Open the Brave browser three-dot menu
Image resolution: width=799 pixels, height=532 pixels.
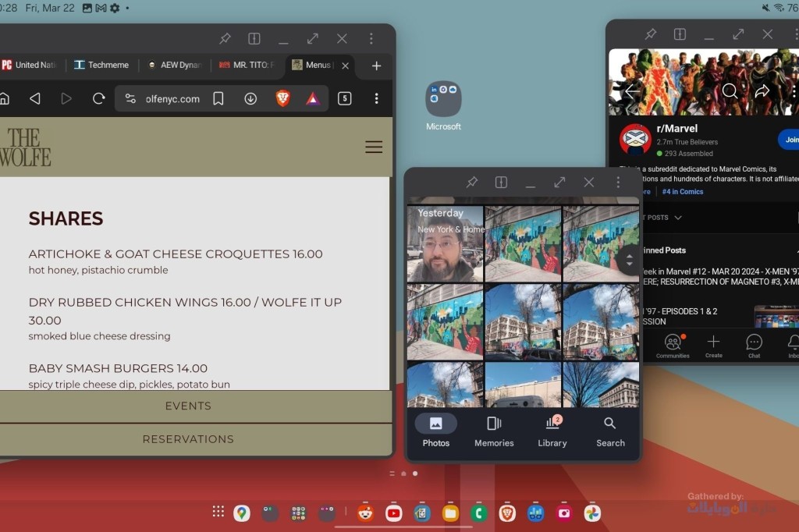click(x=376, y=98)
